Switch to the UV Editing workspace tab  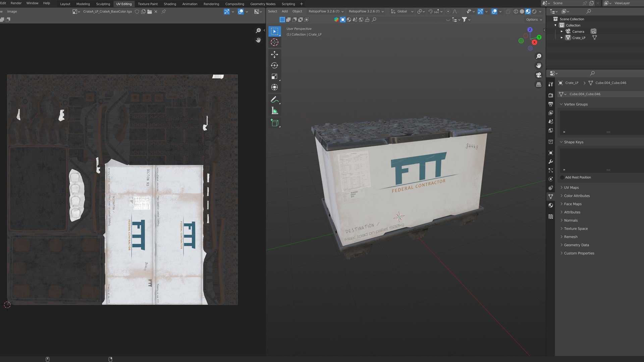pyautogui.click(x=124, y=4)
